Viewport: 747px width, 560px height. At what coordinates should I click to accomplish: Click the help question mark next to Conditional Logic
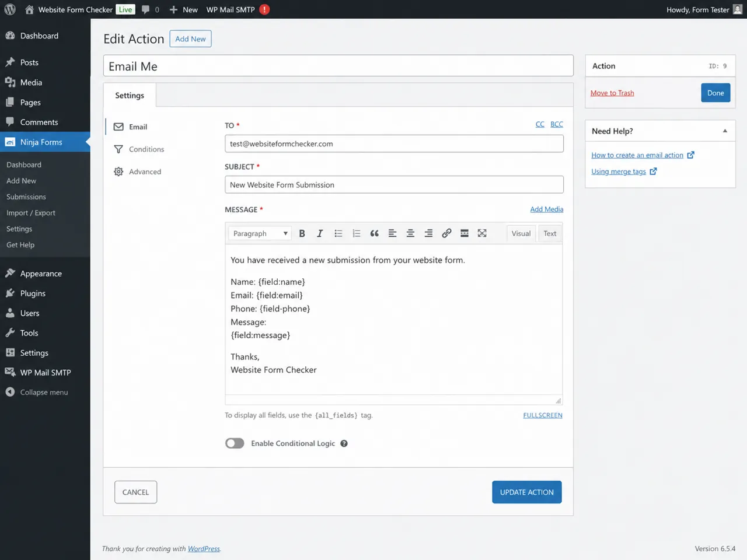pyautogui.click(x=344, y=443)
